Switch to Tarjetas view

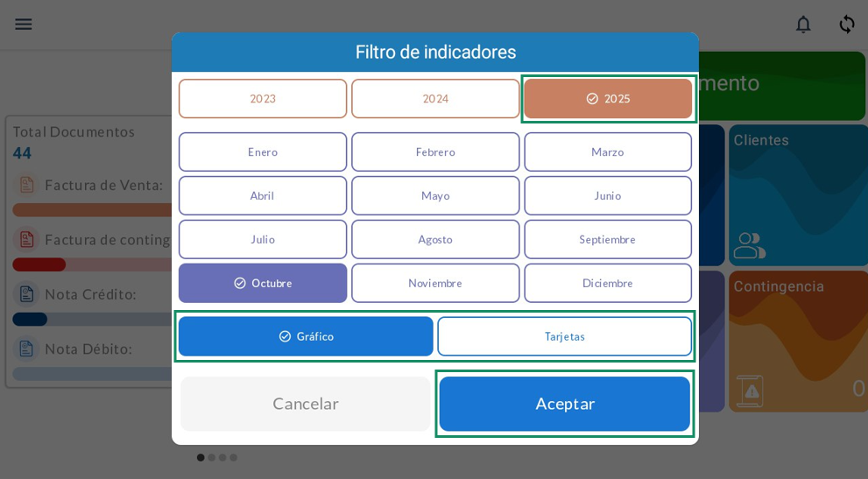click(564, 336)
